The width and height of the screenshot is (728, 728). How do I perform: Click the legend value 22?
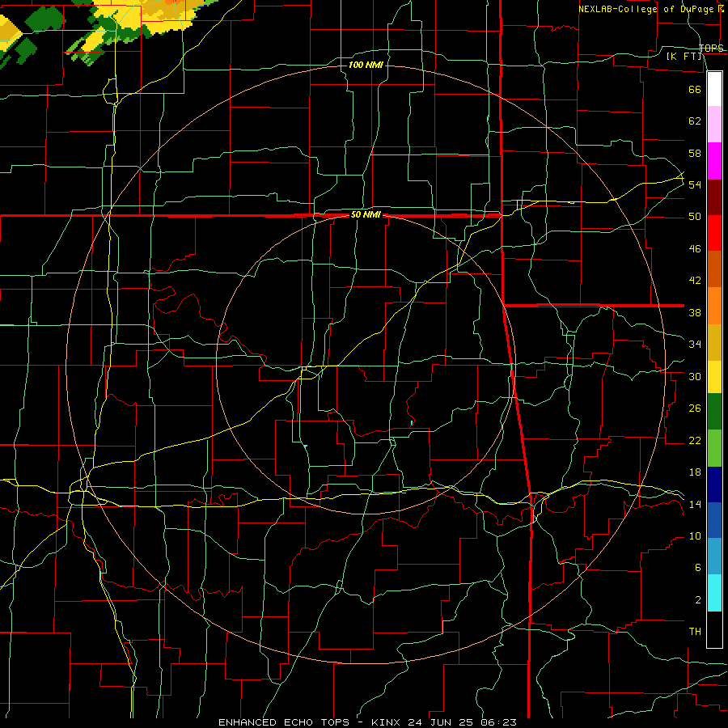click(695, 441)
